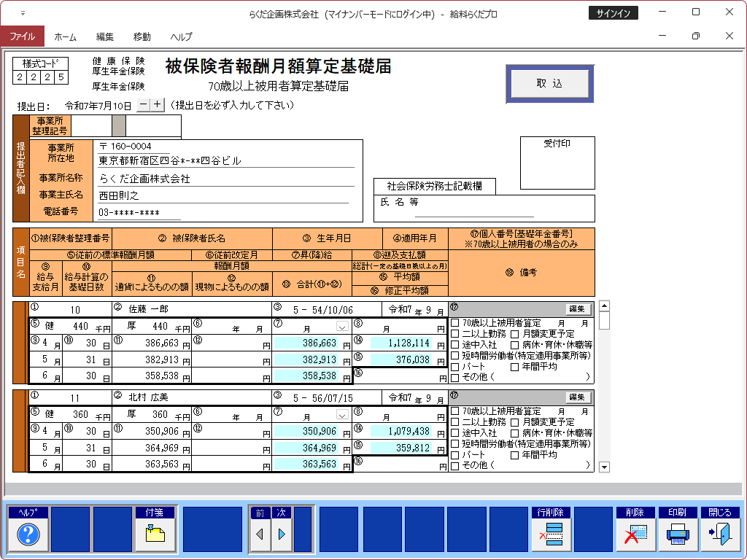
Task: Increase submission date with plus stepper
Action: pyautogui.click(x=158, y=105)
